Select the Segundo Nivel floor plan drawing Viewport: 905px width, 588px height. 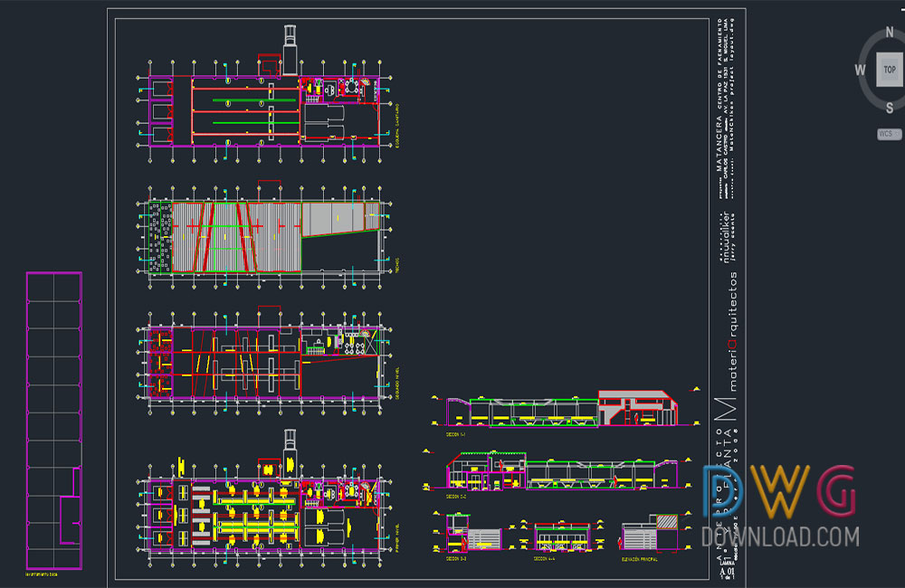(x=262, y=360)
